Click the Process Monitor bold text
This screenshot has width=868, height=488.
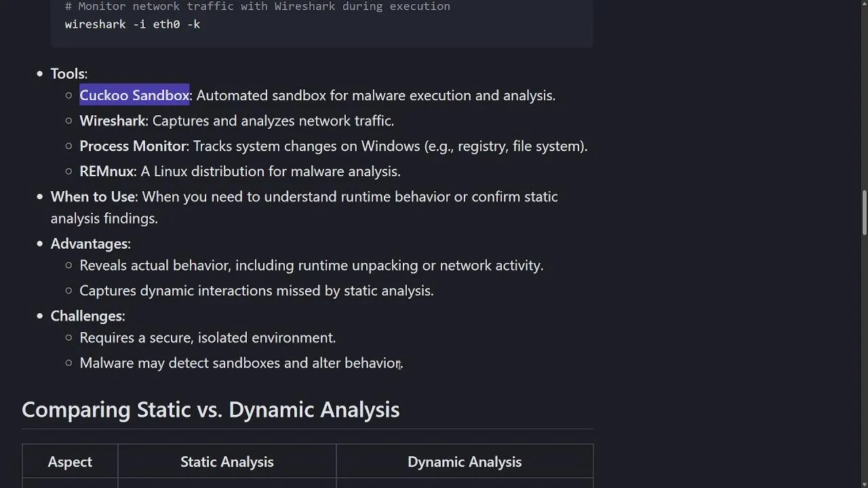[x=133, y=146]
